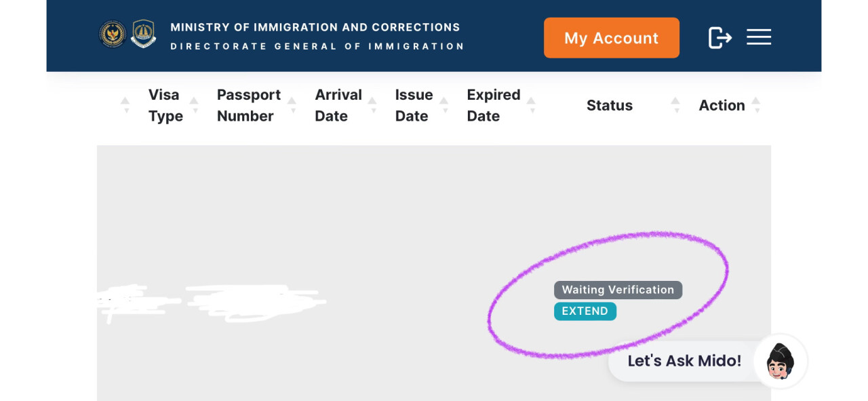Toggle sort arrows beside Issue Date

(444, 105)
